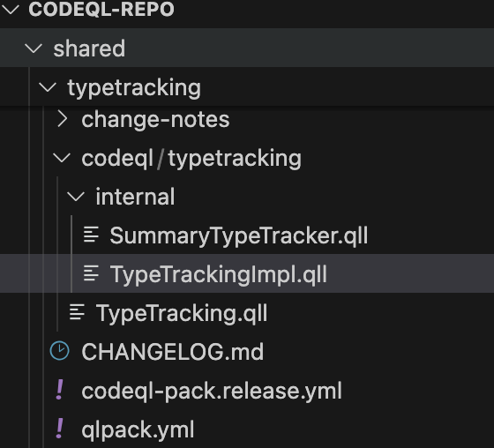Click the TypeTrackingImpl.qll file icon
494x448 pixels.
pyautogui.click(x=91, y=273)
